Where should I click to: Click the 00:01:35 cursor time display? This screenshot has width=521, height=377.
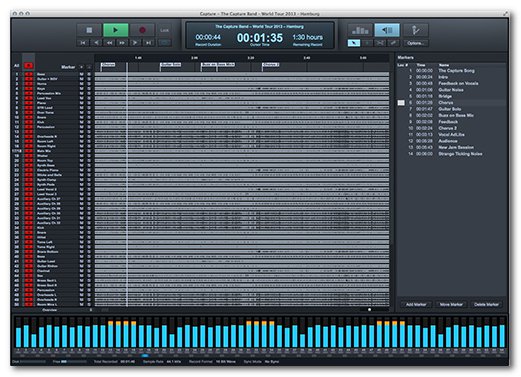pyautogui.click(x=260, y=38)
